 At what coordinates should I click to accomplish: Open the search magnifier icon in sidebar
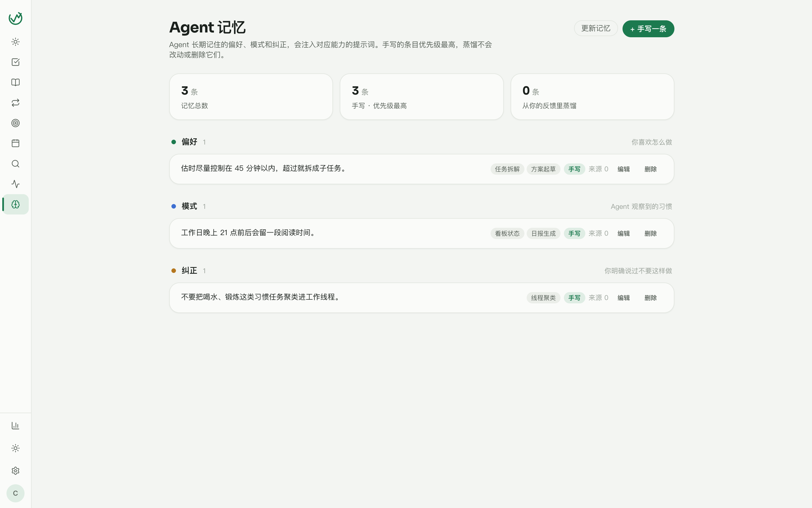pos(16,164)
